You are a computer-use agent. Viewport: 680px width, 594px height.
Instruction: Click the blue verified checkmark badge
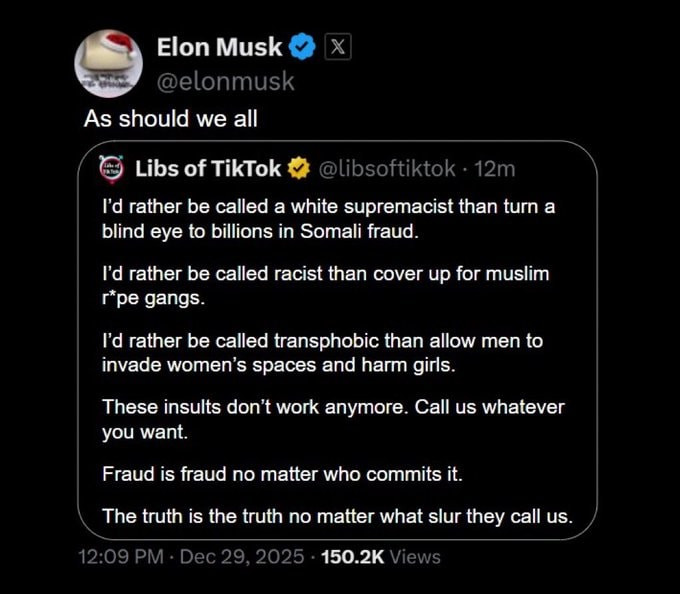pyautogui.click(x=303, y=47)
